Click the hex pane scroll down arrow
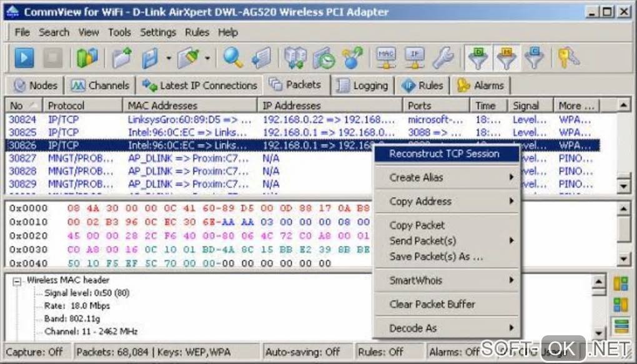The width and height of the screenshot is (637, 364). coord(624,258)
